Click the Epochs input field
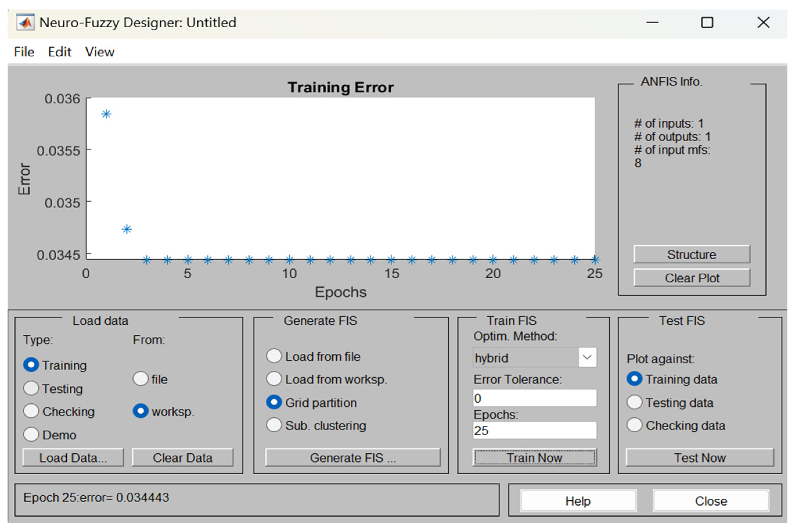The image size is (795, 532). (534, 430)
